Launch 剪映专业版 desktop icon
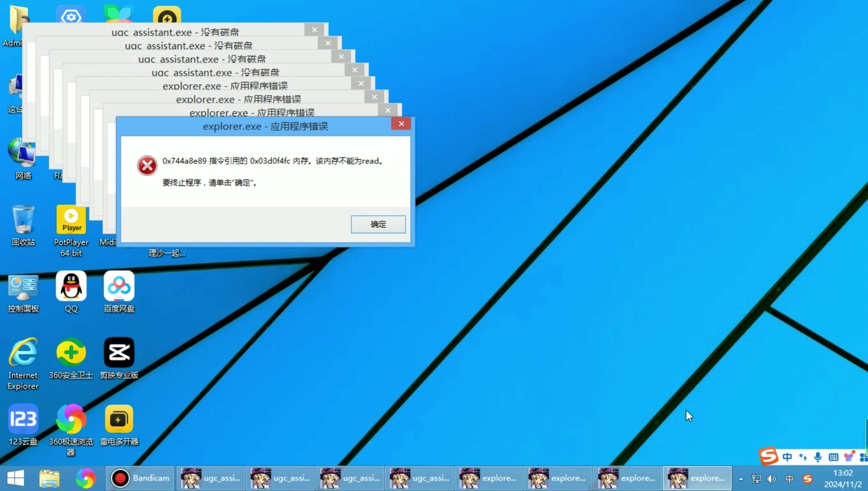 tap(119, 358)
